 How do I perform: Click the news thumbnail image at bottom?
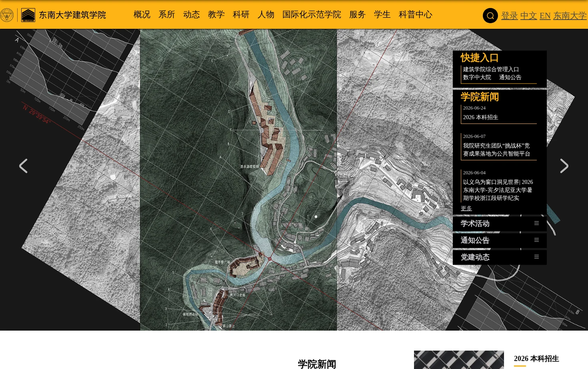click(459, 360)
